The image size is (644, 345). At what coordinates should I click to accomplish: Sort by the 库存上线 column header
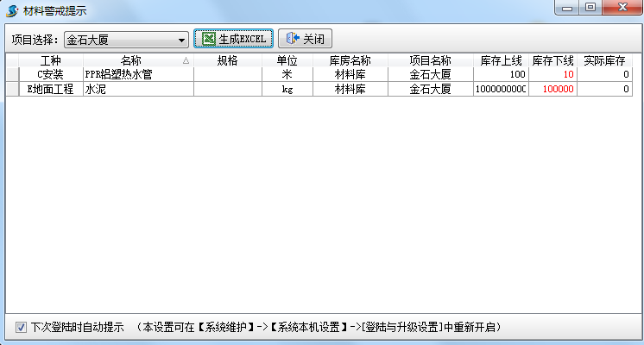(x=501, y=61)
